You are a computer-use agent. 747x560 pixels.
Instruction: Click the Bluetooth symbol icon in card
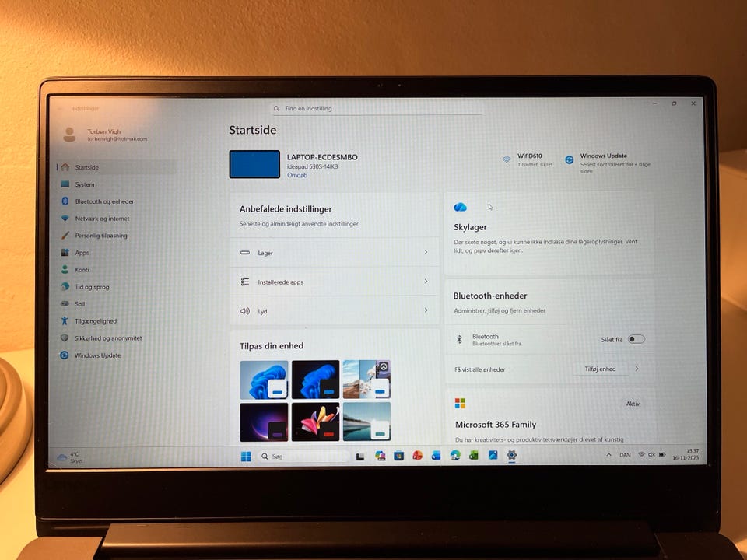coord(459,339)
